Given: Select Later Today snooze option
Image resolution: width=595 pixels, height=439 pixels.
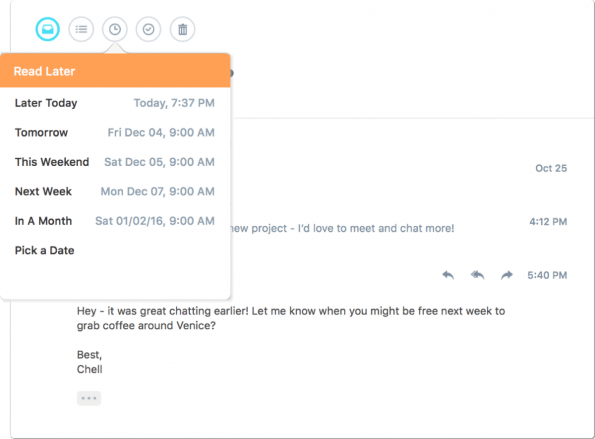Looking at the screenshot, I should [115, 103].
